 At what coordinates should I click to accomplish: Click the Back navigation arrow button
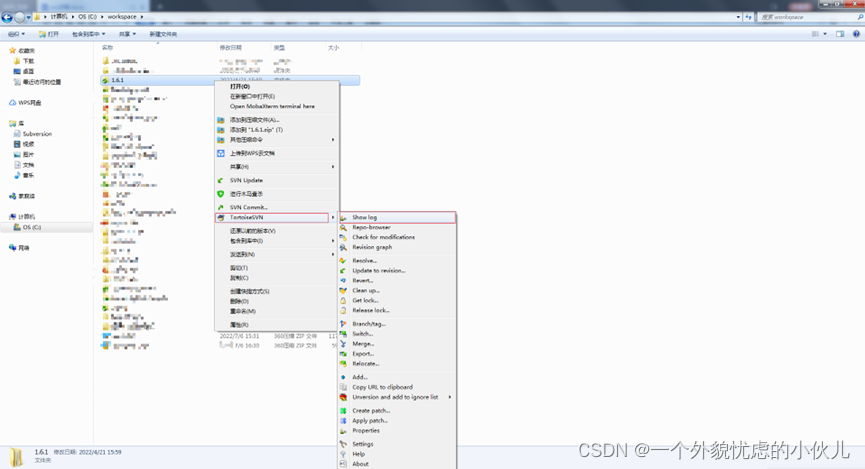click(x=7, y=17)
